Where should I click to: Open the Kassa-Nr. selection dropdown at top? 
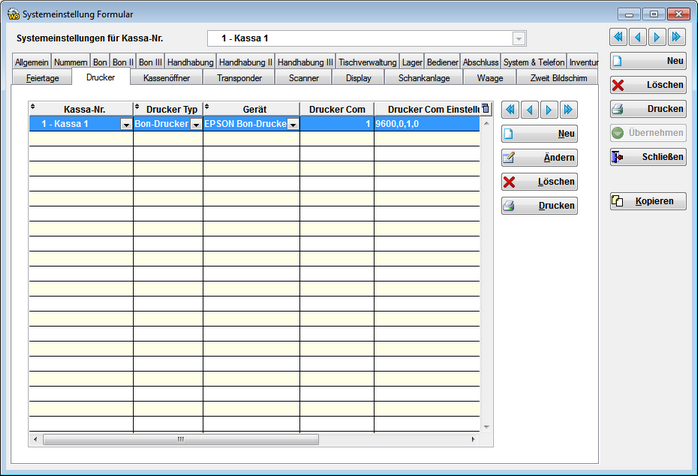[519, 39]
